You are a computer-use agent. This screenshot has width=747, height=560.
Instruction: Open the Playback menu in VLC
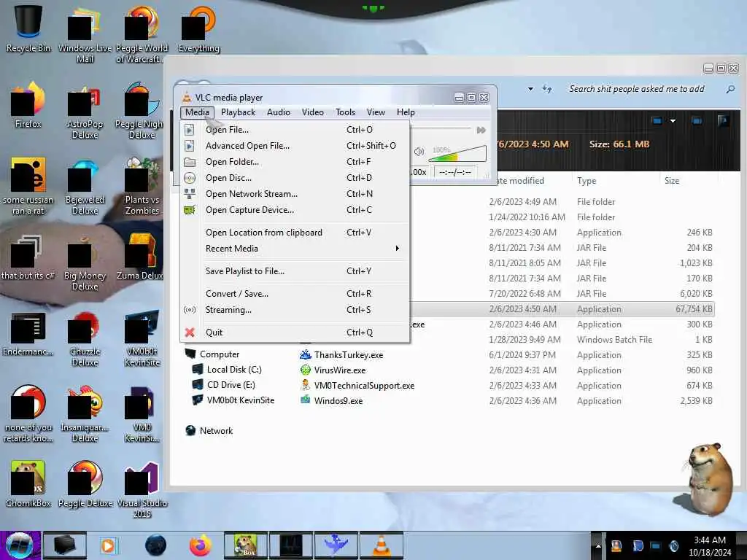tap(239, 112)
